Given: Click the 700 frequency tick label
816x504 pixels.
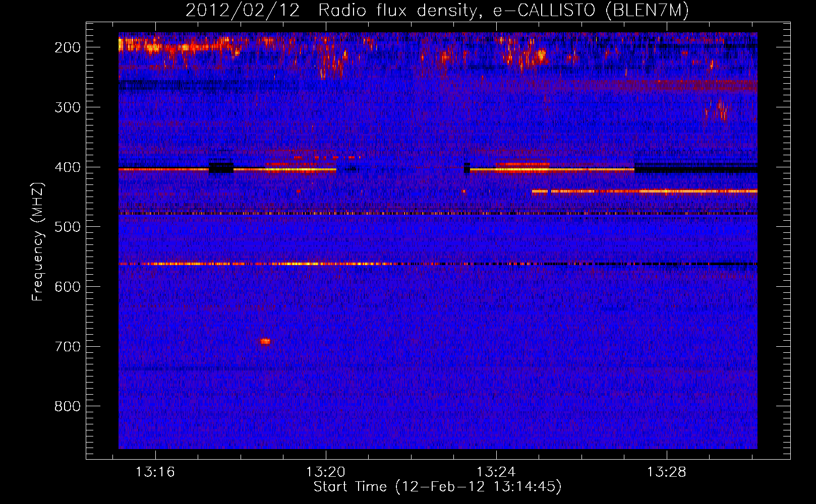Looking at the screenshot, I should pos(68,347).
